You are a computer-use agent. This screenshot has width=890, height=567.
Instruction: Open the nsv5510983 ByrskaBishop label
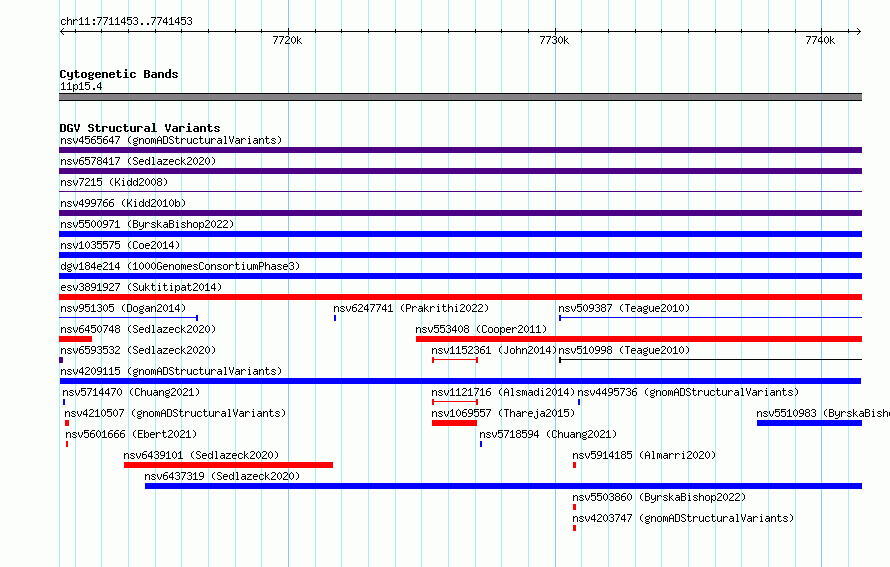click(823, 413)
